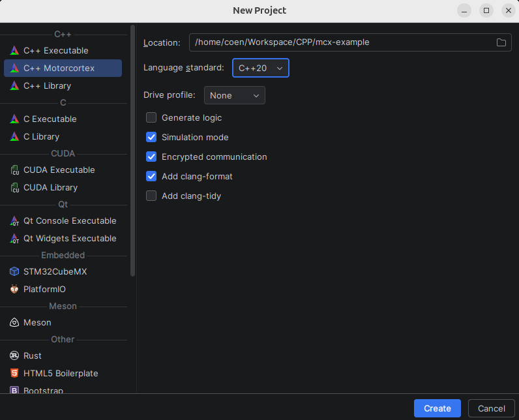Viewport: 519px width, 420px height.
Task: Browse for location using folder icon
Action: click(x=501, y=42)
